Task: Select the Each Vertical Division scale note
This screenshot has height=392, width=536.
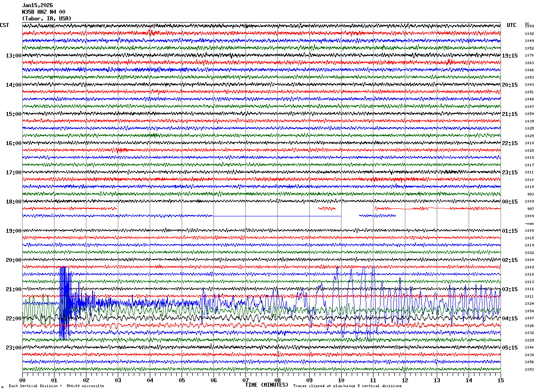Action: point(56,386)
